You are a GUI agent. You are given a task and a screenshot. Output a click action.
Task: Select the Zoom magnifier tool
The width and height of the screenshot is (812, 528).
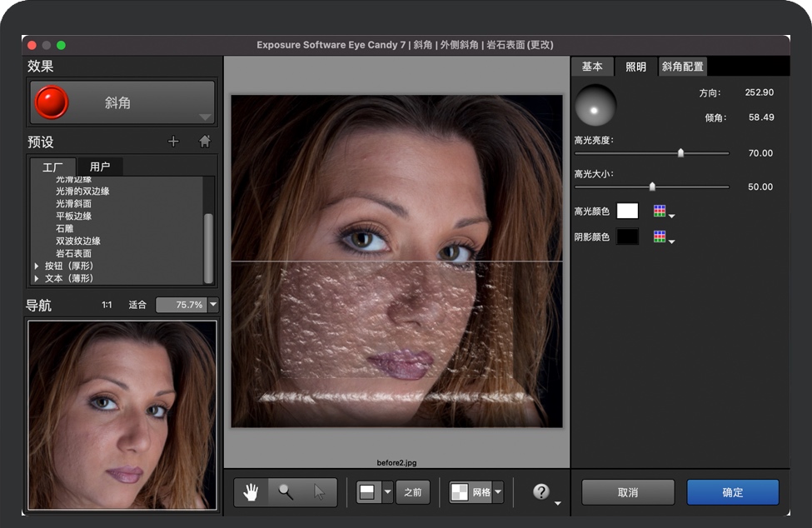(x=286, y=492)
